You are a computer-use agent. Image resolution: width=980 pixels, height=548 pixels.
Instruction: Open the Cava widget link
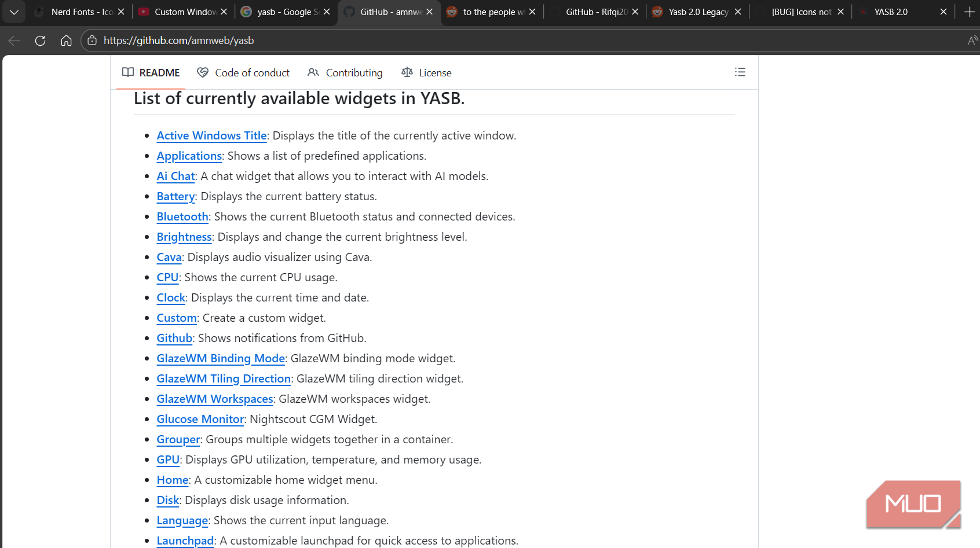(x=169, y=257)
